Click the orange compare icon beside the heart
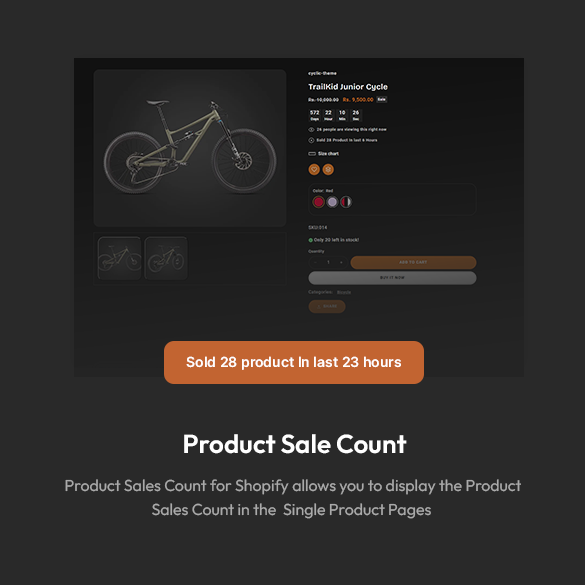This screenshot has width=585, height=585. pyautogui.click(x=328, y=169)
